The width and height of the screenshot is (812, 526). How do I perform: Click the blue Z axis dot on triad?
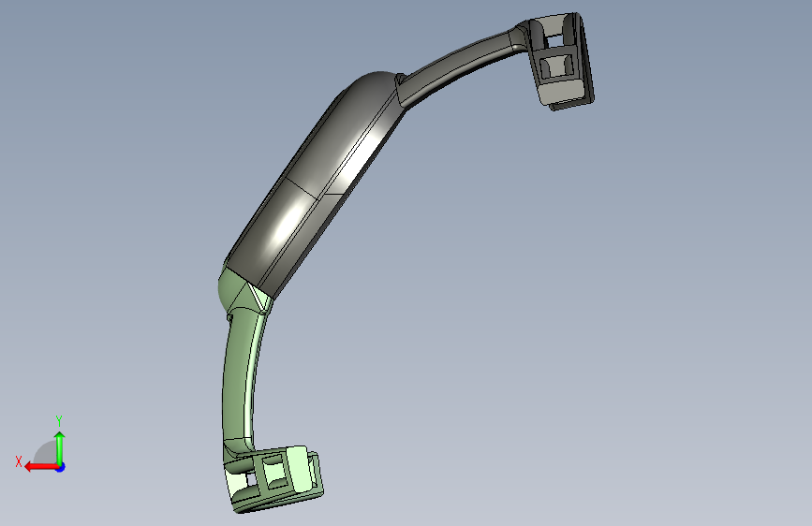[x=61, y=467]
